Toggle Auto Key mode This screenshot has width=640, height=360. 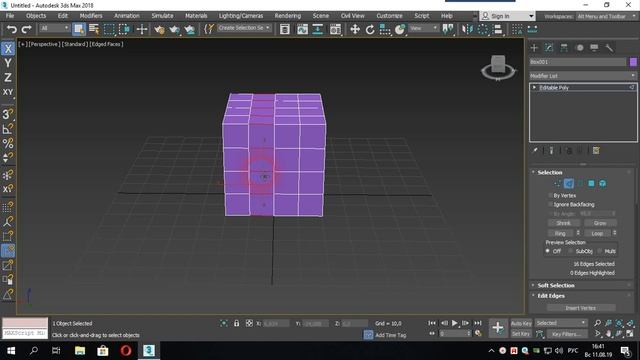pos(521,323)
